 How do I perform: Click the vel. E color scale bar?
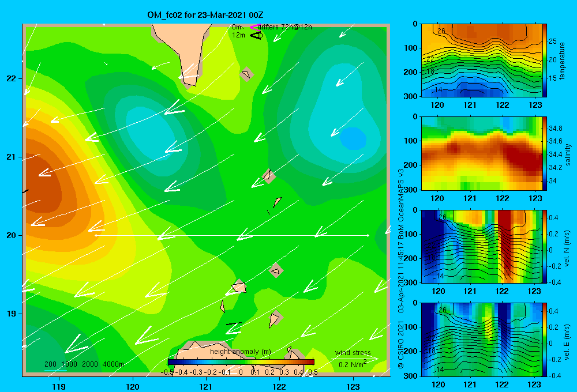click(x=545, y=340)
